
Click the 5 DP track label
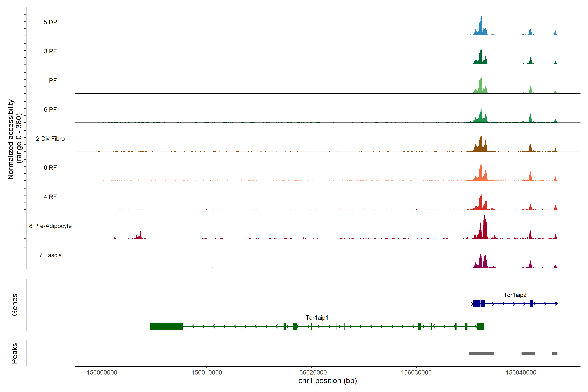(50, 22)
